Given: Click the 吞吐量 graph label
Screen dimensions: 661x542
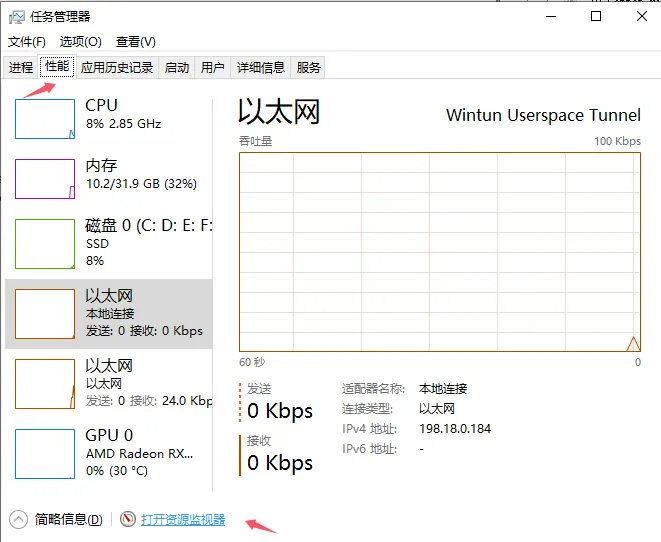Looking at the screenshot, I should coord(255,141).
